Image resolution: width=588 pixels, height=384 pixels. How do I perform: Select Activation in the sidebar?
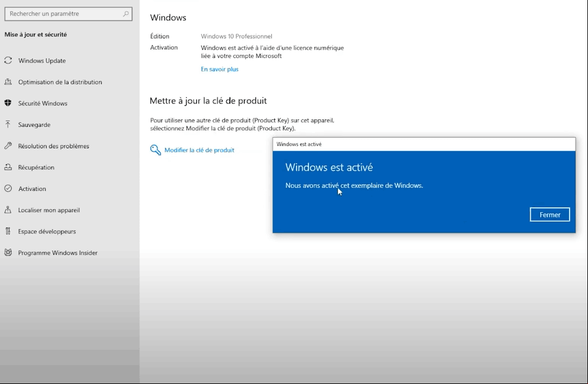click(x=33, y=189)
